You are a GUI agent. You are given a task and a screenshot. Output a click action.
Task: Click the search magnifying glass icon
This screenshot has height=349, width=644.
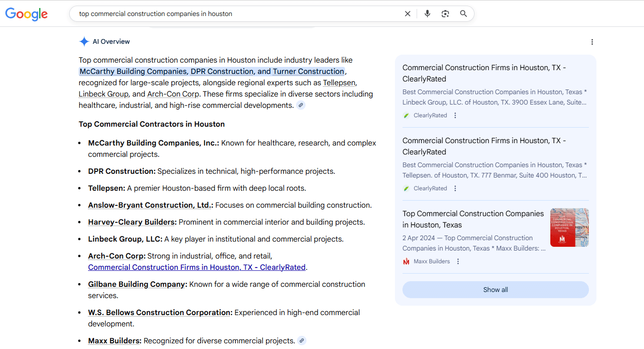[463, 13]
